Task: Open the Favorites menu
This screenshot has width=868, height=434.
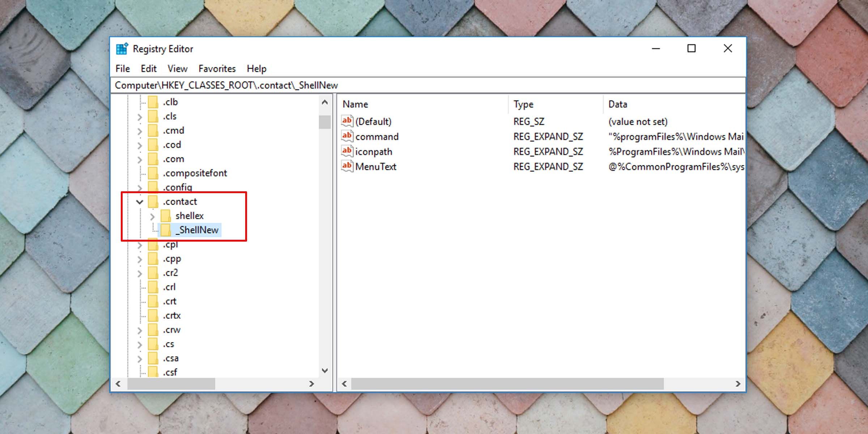Action: click(217, 68)
